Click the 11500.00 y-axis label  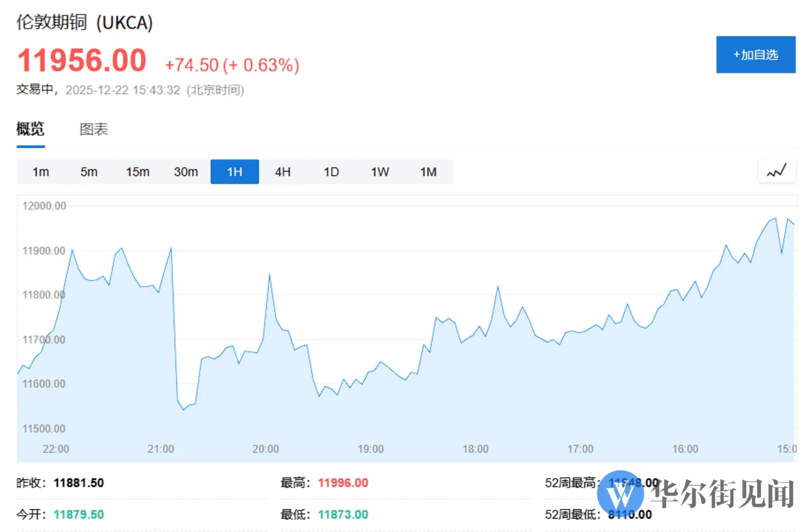click(x=44, y=429)
